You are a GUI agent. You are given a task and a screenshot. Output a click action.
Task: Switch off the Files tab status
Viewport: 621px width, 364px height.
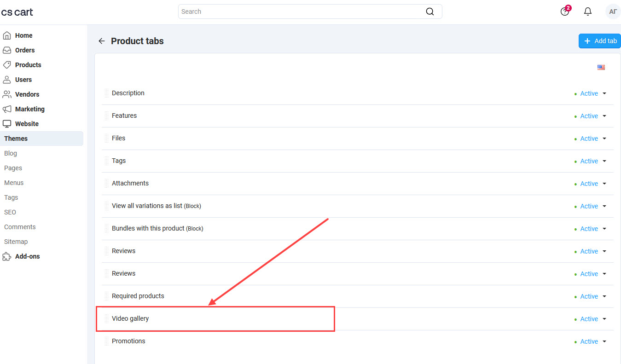click(x=591, y=138)
